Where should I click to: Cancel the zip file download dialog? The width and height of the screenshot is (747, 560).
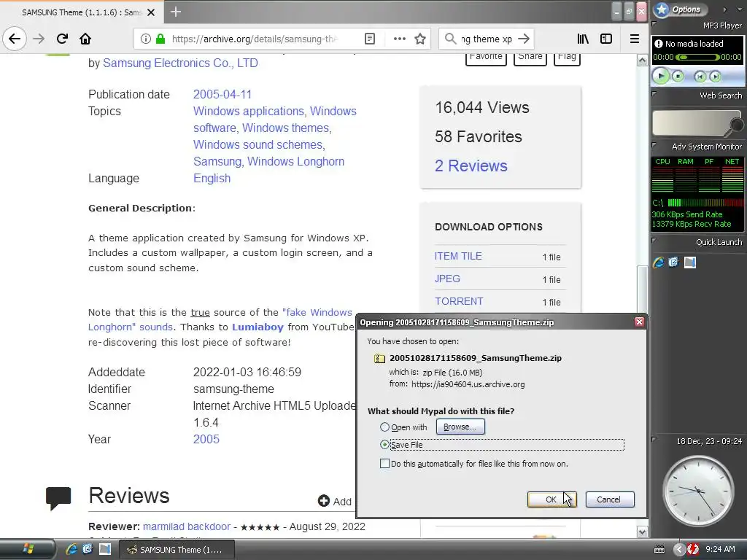tap(609, 499)
